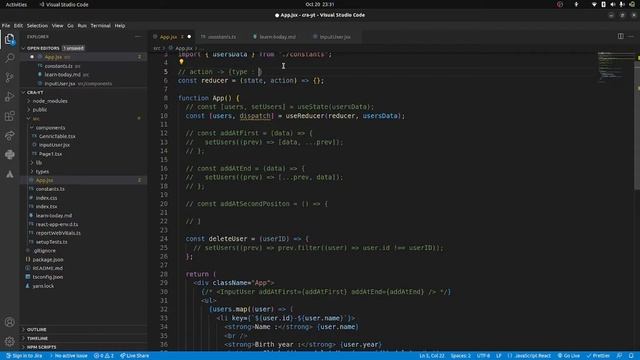This screenshot has height=360, width=640.
Task: Open the Help menu
Action: [x=120, y=26]
